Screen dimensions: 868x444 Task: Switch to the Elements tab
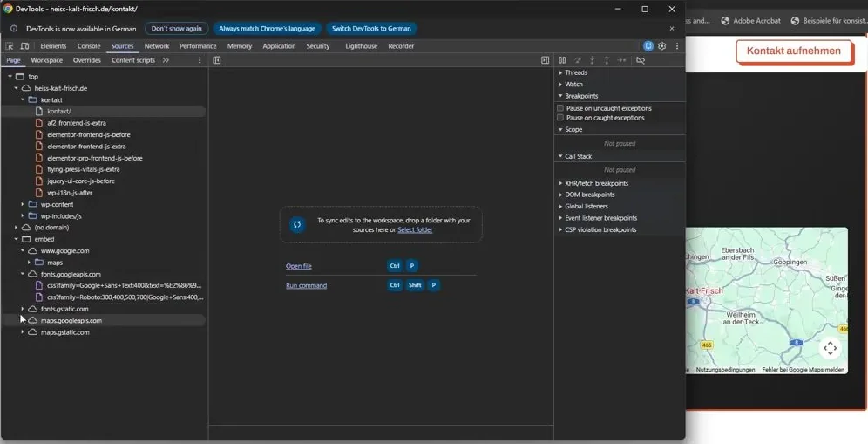(53, 46)
